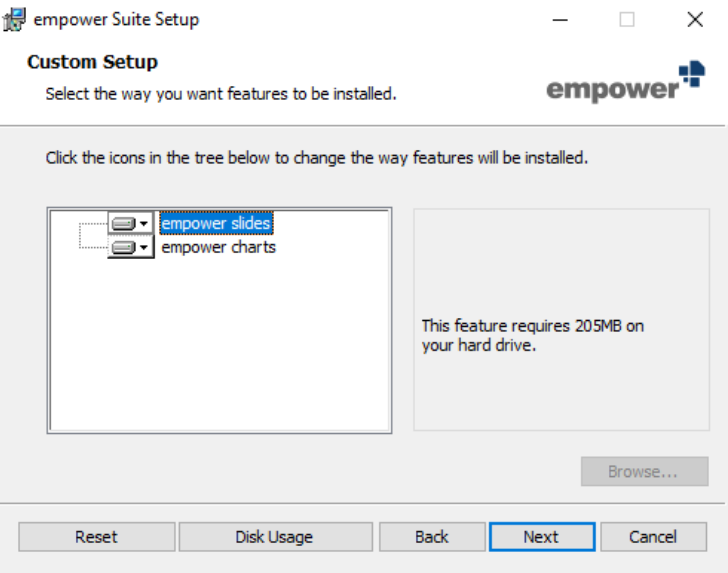Minimize the empower Suite Setup window

point(560,20)
